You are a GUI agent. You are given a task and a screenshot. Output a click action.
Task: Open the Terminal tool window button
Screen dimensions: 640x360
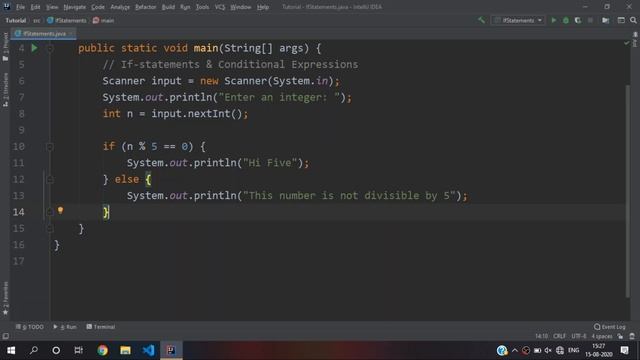tap(101, 327)
